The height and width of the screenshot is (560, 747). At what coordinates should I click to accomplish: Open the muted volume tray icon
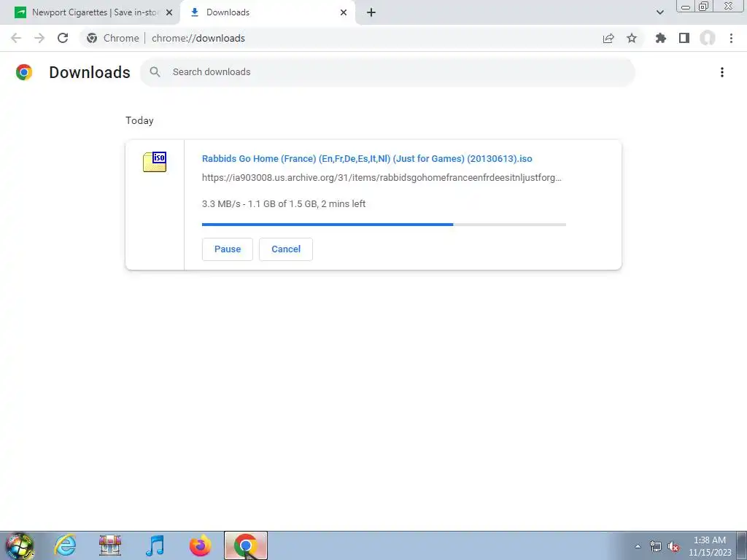coord(673,546)
